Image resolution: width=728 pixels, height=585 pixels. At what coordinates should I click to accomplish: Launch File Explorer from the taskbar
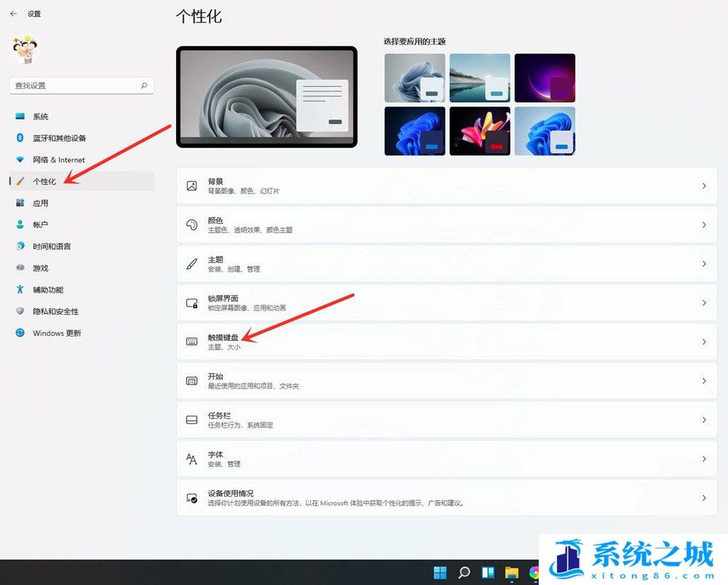click(x=512, y=572)
